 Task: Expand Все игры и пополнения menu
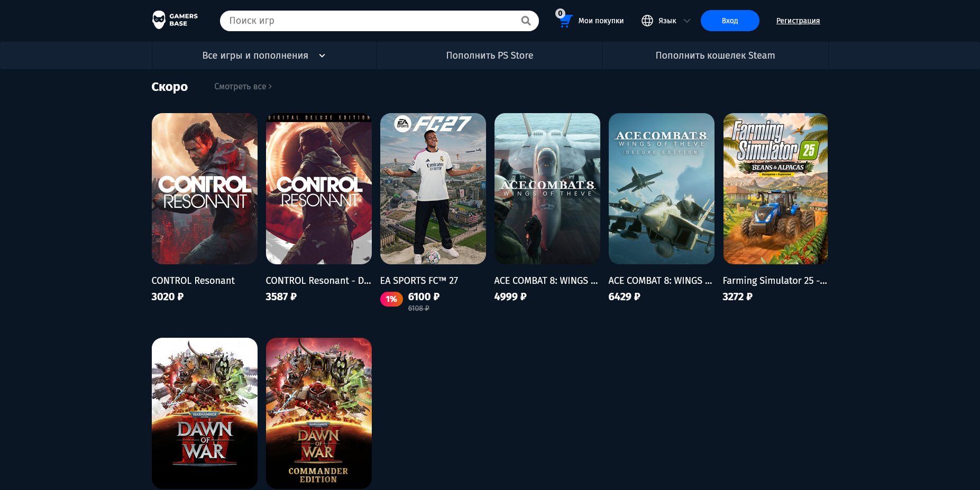click(x=264, y=56)
